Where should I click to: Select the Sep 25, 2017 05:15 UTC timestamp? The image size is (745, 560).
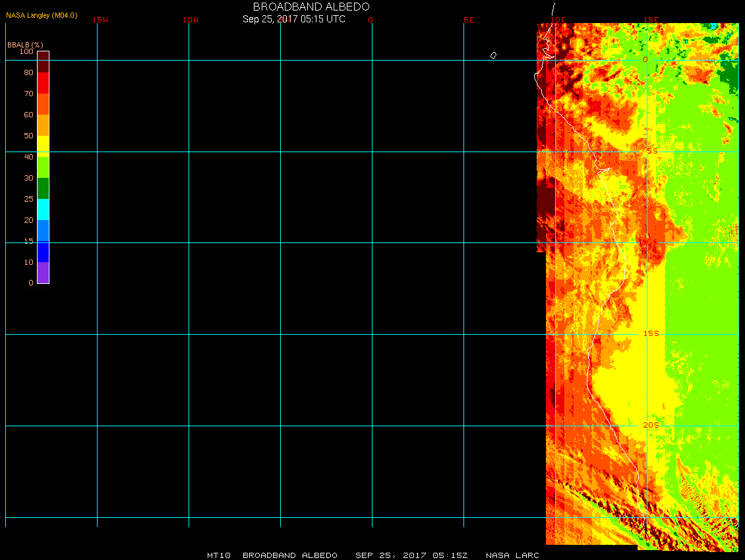(294, 19)
